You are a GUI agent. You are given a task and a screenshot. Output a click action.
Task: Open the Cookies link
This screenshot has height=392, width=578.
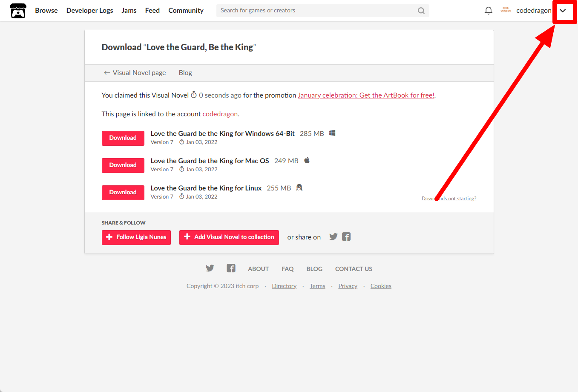click(381, 286)
